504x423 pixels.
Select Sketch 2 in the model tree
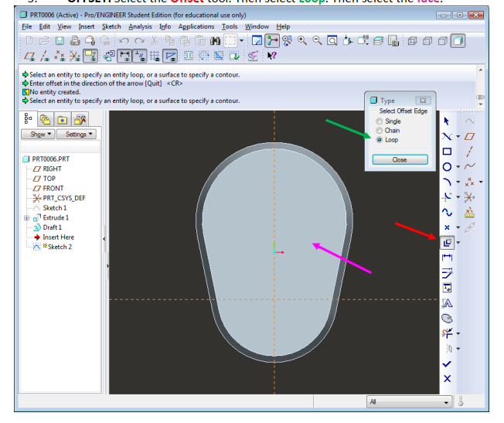point(59,247)
